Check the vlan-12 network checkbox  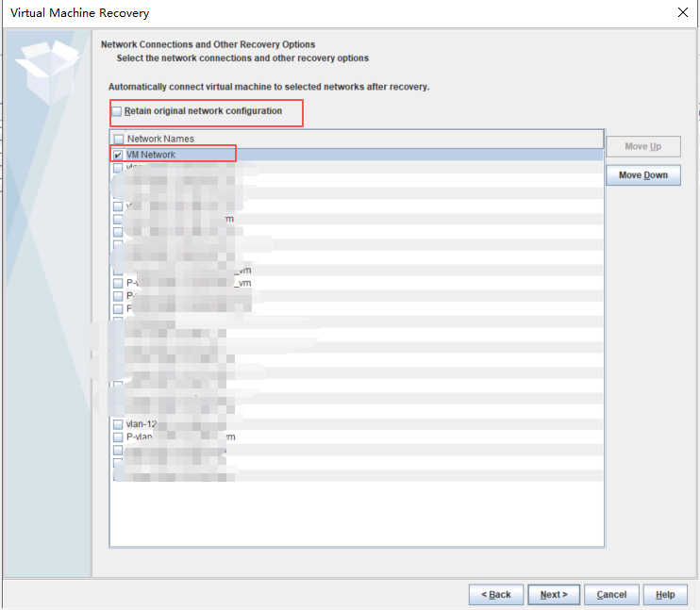coord(118,424)
